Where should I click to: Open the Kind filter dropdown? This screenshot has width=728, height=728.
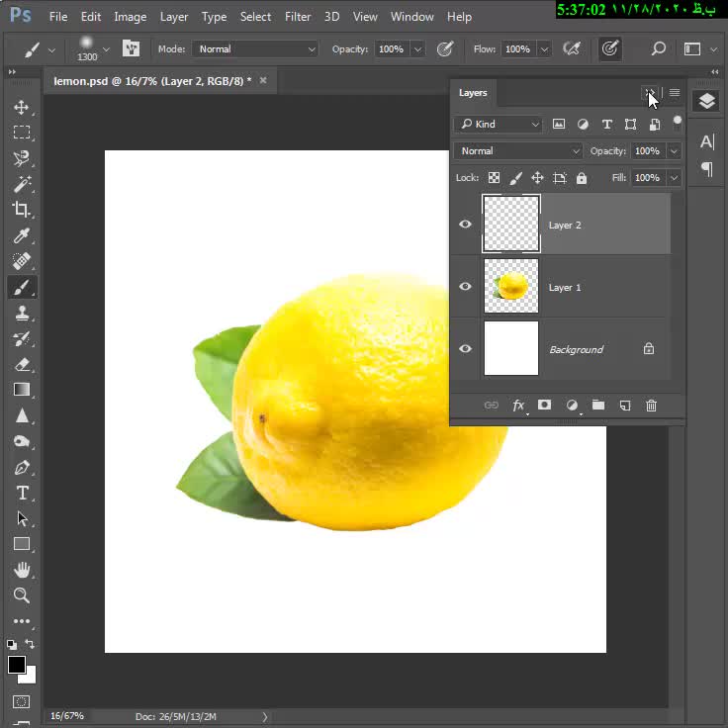tap(499, 124)
